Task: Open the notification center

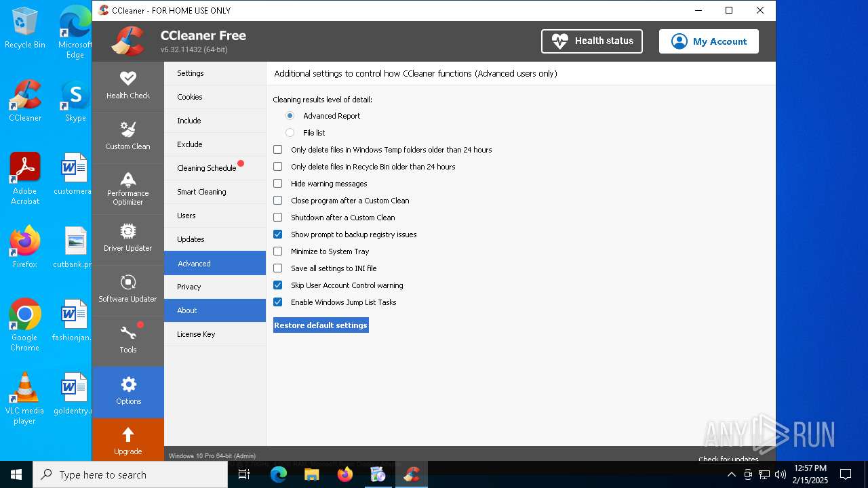Action: pos(846,474)
